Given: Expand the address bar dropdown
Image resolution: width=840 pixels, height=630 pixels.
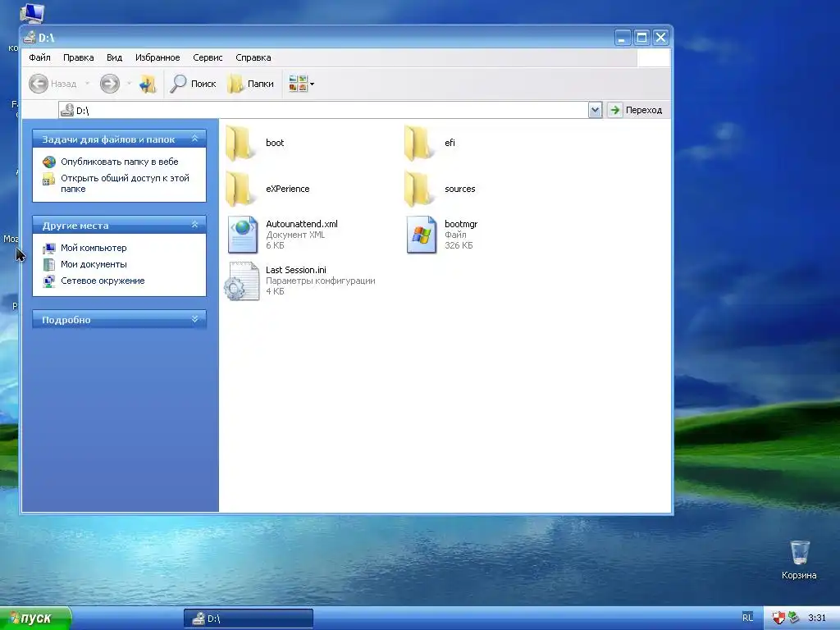Looking at the screenshot, I should (595, 110).
